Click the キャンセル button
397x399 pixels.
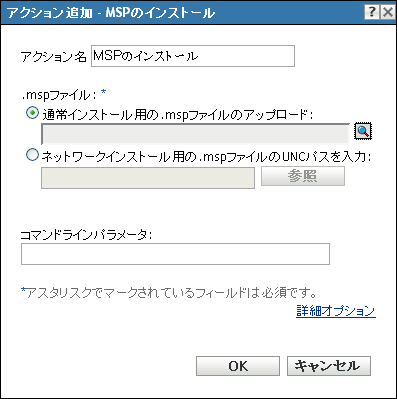(x=329, y=366)
